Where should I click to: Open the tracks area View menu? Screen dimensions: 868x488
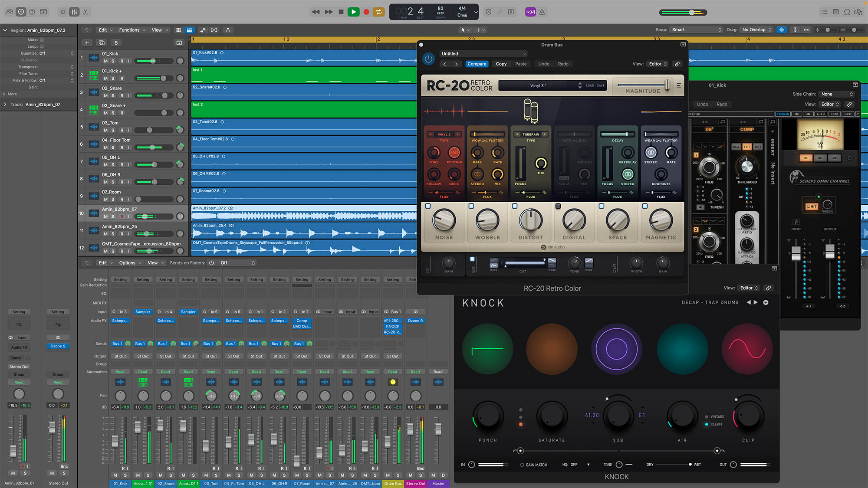pos(159,30)
